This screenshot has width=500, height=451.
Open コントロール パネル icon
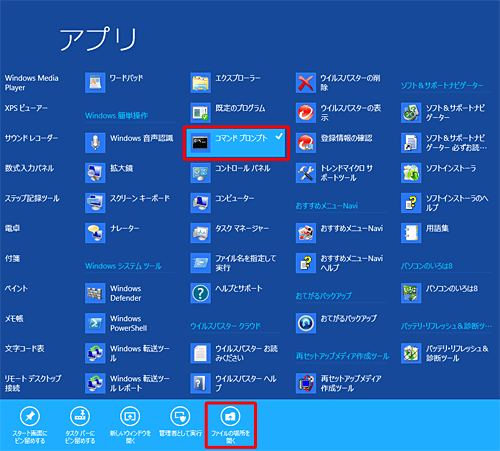(x=201, y=173)
